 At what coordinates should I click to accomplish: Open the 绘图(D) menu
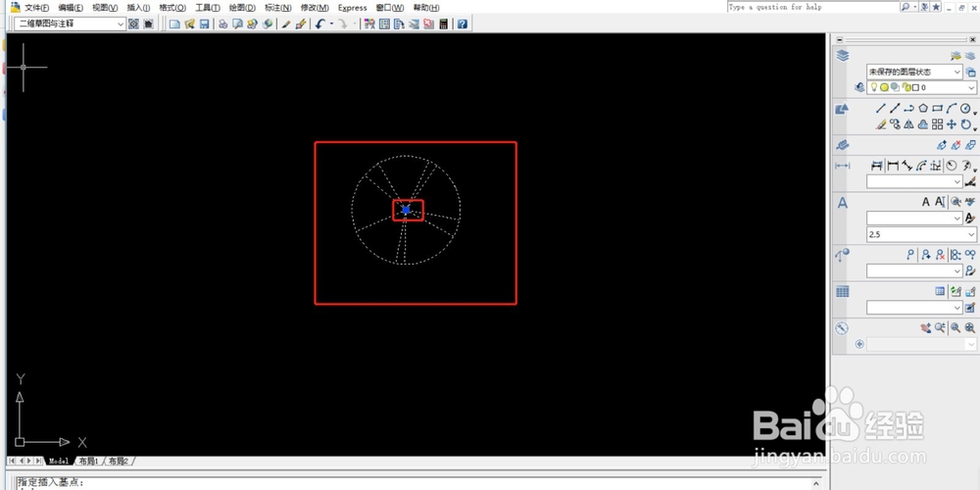242,8
